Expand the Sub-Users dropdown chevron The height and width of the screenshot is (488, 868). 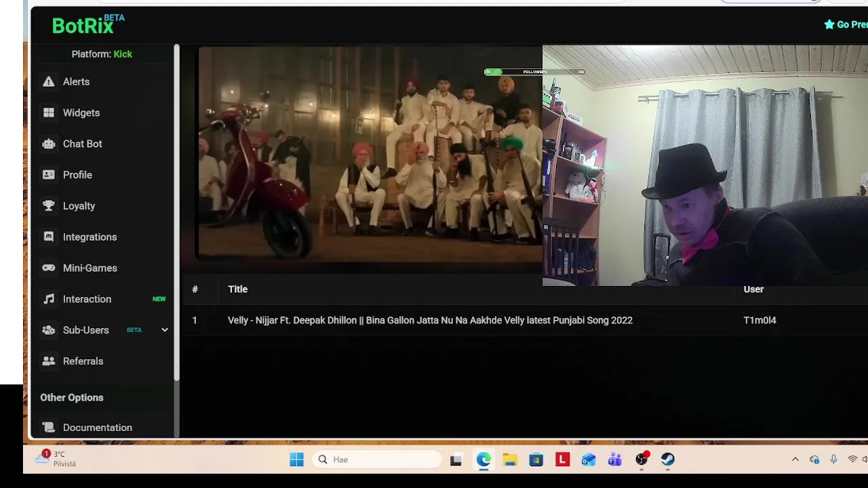164,330
